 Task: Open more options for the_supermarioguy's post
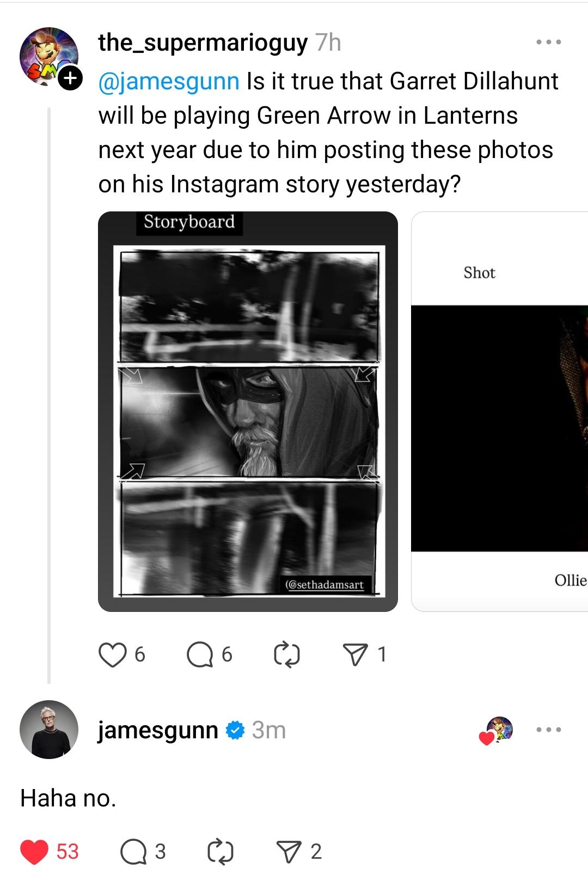[x=548, y=42]
